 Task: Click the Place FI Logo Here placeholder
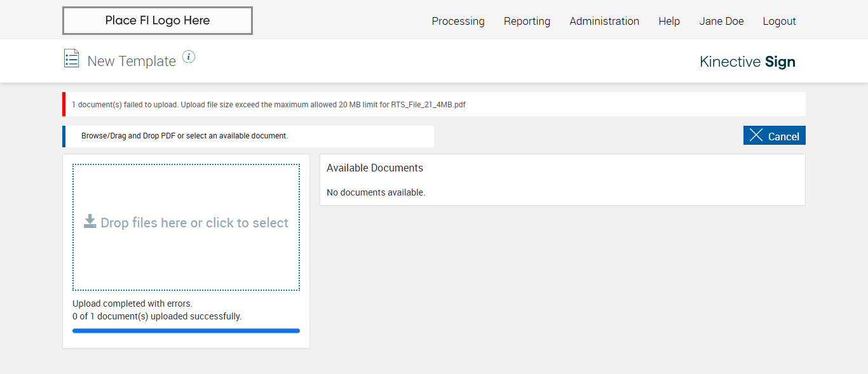point(158,20)
